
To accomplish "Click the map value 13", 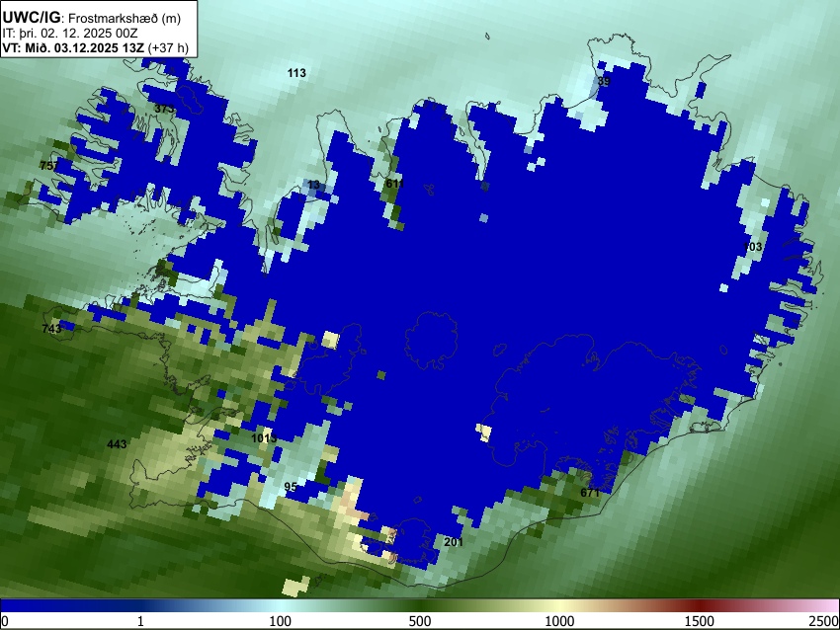I will (314, 185).
